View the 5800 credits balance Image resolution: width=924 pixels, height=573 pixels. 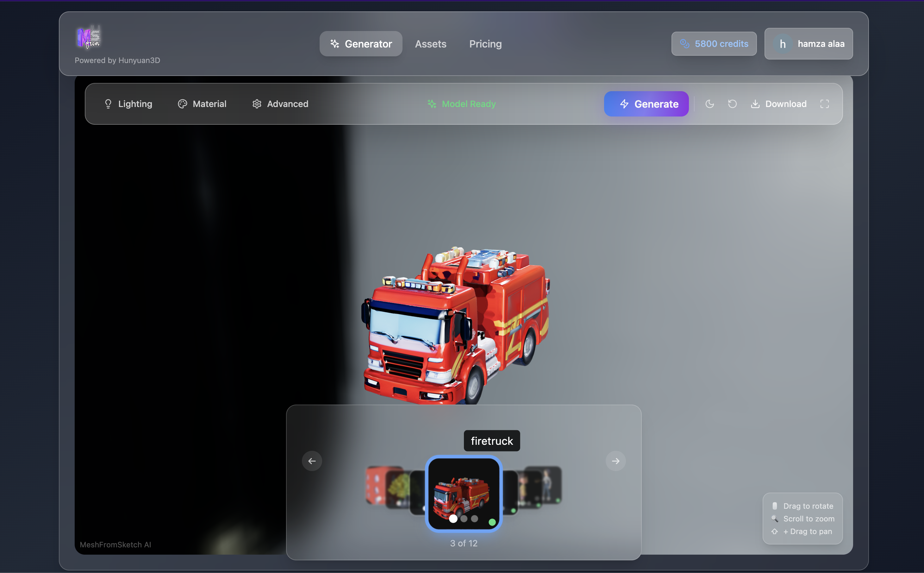714,44
